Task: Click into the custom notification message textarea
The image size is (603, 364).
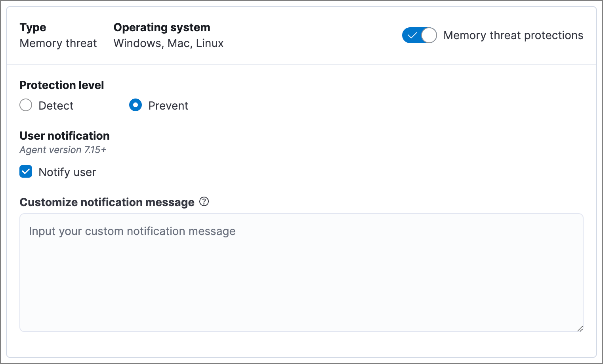Action: click(301, 273)
